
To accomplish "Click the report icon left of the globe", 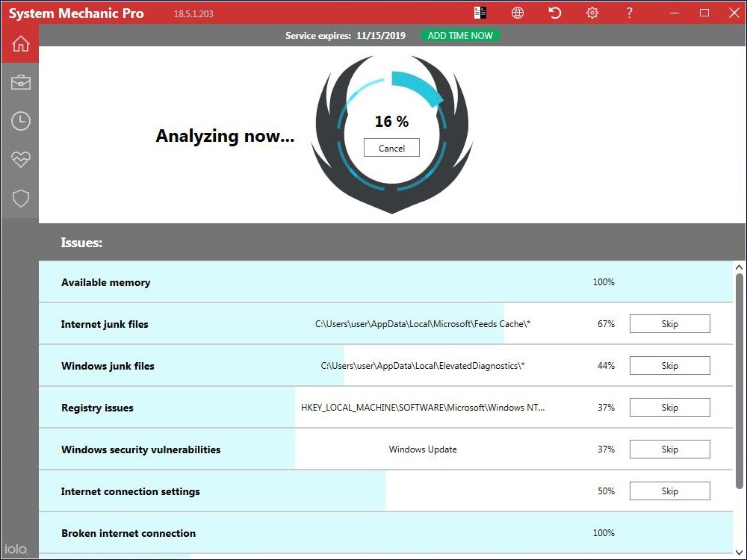I will (480, 13).
